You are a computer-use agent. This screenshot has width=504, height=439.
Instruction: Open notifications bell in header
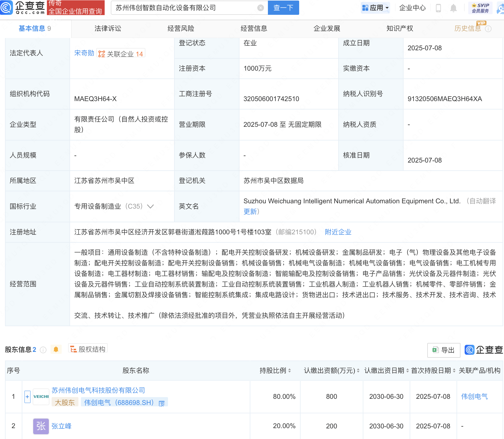(x=453, y=8)
